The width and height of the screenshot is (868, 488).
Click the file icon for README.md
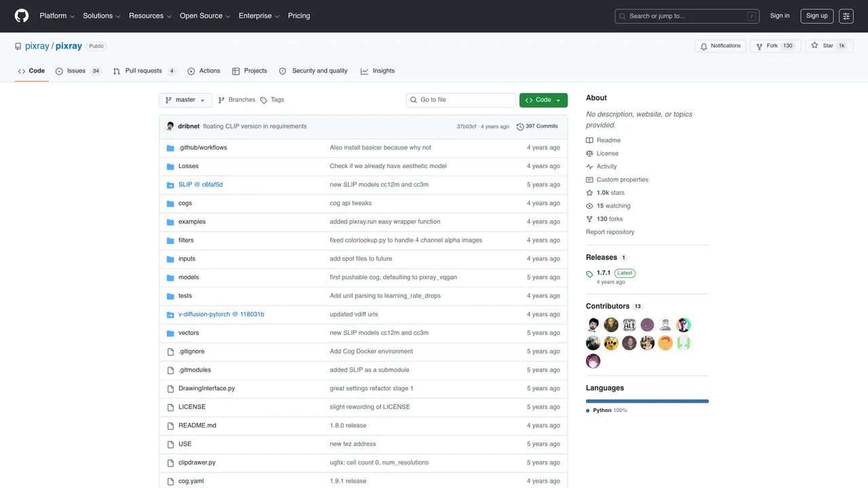point(171,426)
